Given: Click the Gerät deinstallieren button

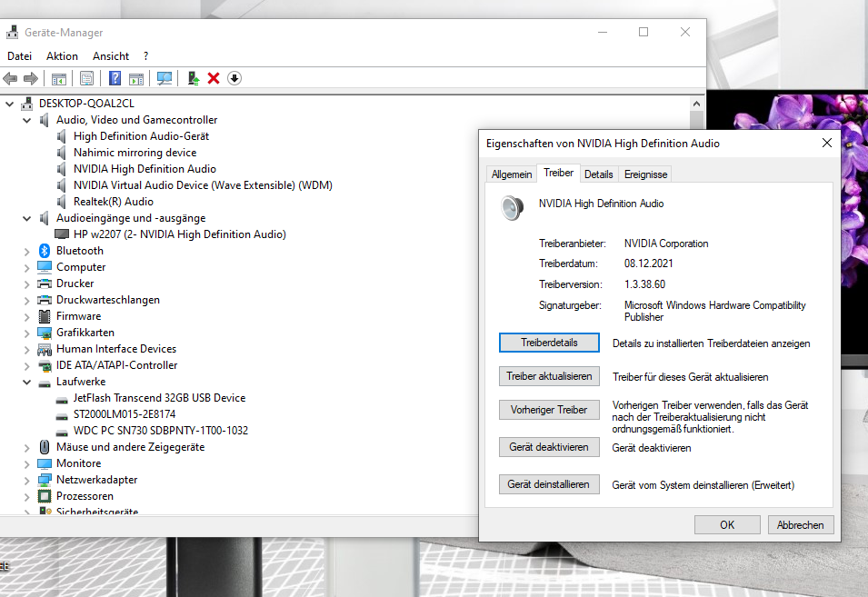Looking at the screenshot, I should pyautogui.click(x=549, y=484).
